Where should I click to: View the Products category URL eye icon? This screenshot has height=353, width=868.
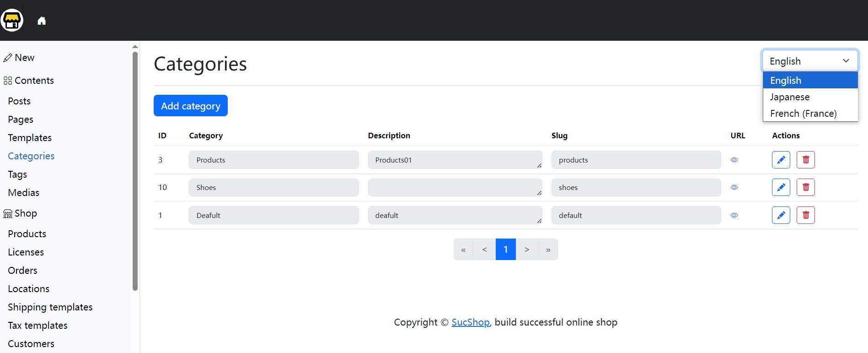point(734,160)
